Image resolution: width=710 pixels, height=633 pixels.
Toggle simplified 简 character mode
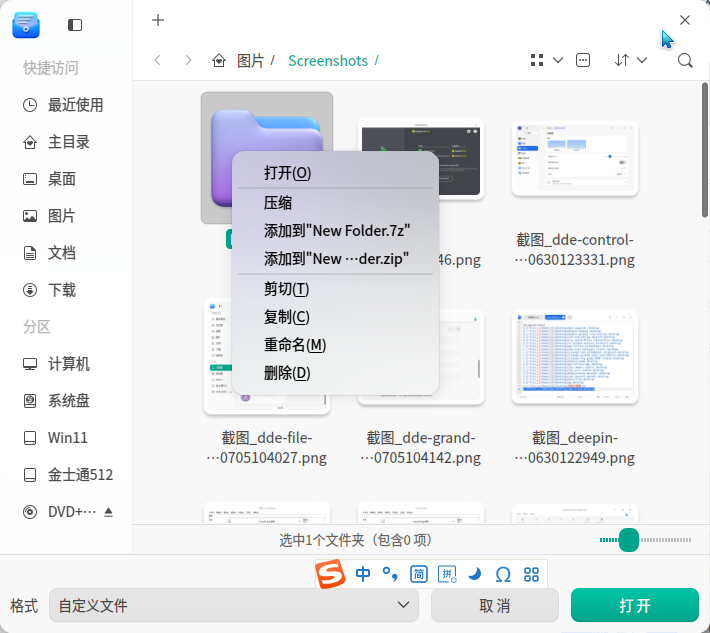point(419,574)
